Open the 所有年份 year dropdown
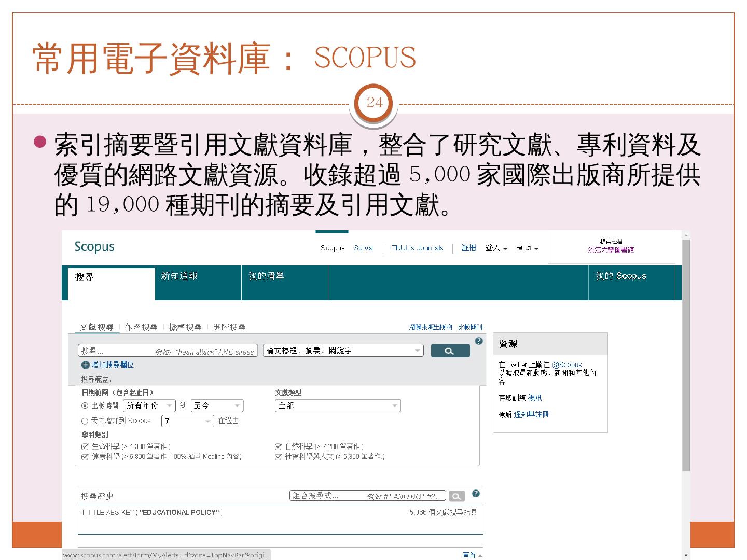Image resolution: width=747 pixels, height=560 pixels. pyautogui.click(x=149, y=405)
